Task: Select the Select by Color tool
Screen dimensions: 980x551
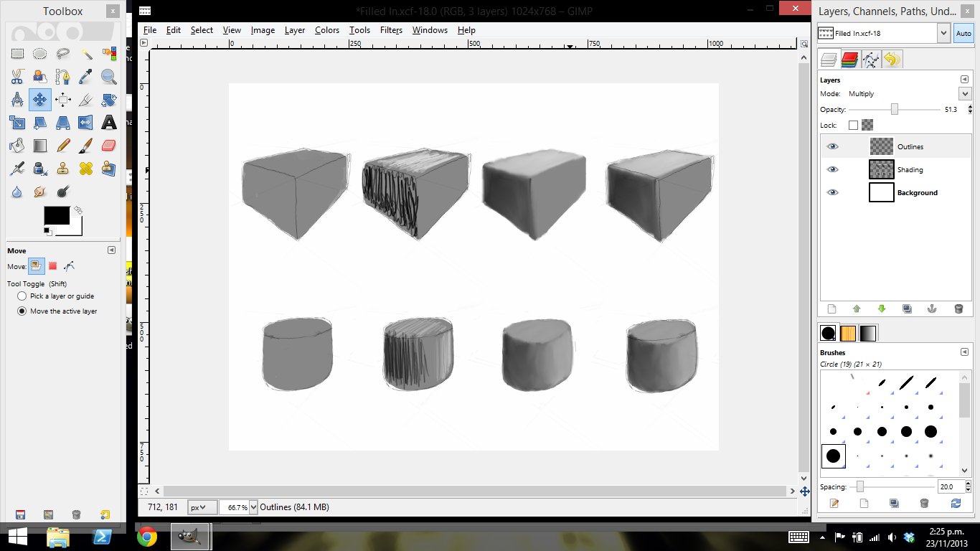Action: coord(109,54)
